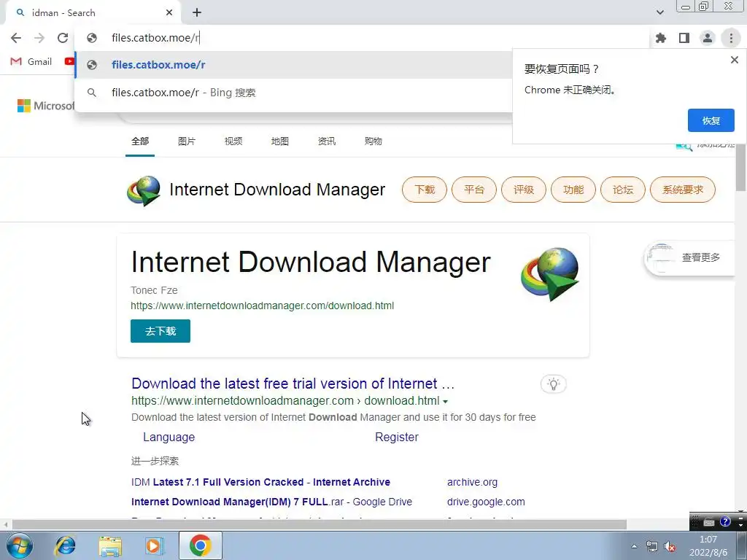Screen dimensions: 747x560
Task: Open the Chrome profile avatar icon
Action: 708,38
